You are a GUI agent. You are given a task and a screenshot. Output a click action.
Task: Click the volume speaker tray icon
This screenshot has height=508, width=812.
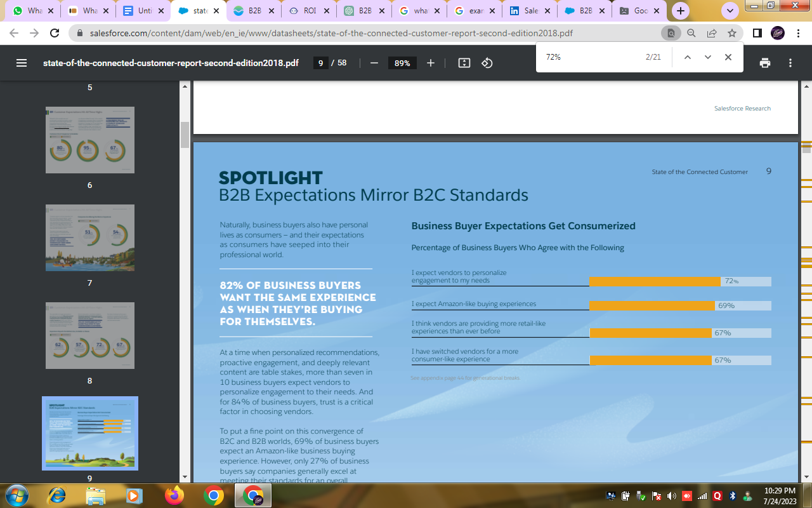[672, 495]
